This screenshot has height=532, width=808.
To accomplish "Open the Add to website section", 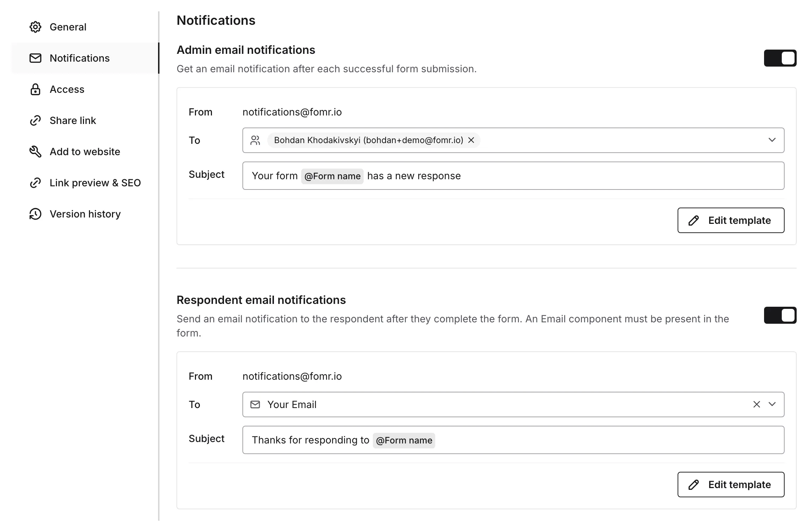I will (85, 152).
